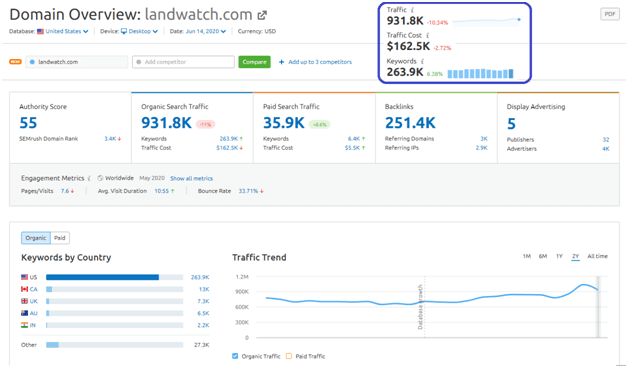Screen dimensions: 628x368
Task: Click Avg. Visit Duration value 10:55
Action: pyautogui.click(x=161, y=191)
